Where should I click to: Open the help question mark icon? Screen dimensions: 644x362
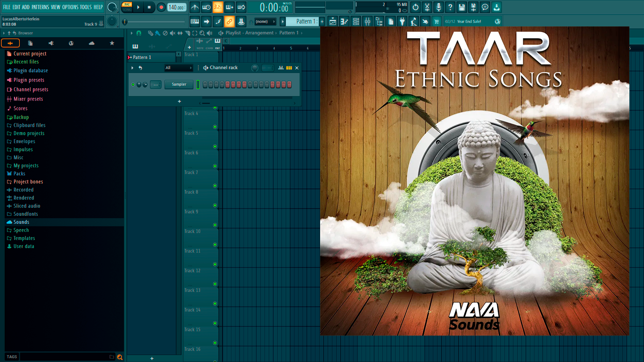pyautogui.click(x=450, y=7)
